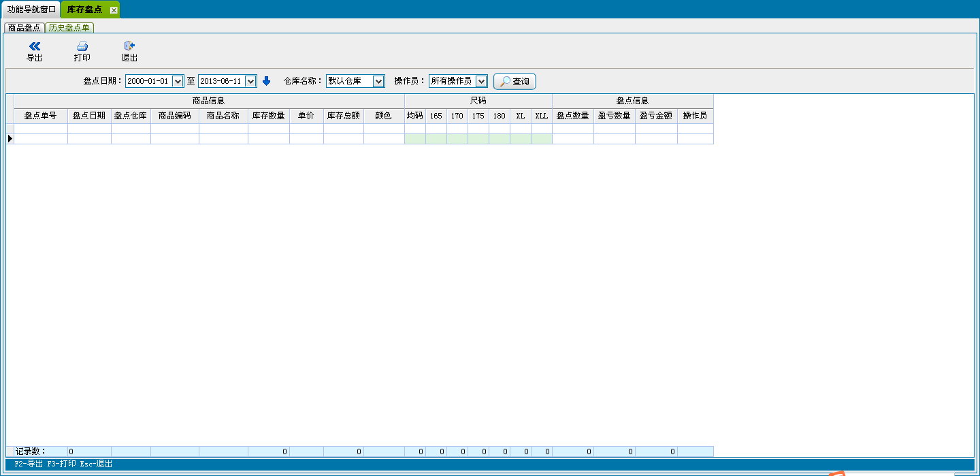Image resolution: width=980 pixels, height=476 pixels.
Task: Click the 导出 export icon
Action: 35,46
